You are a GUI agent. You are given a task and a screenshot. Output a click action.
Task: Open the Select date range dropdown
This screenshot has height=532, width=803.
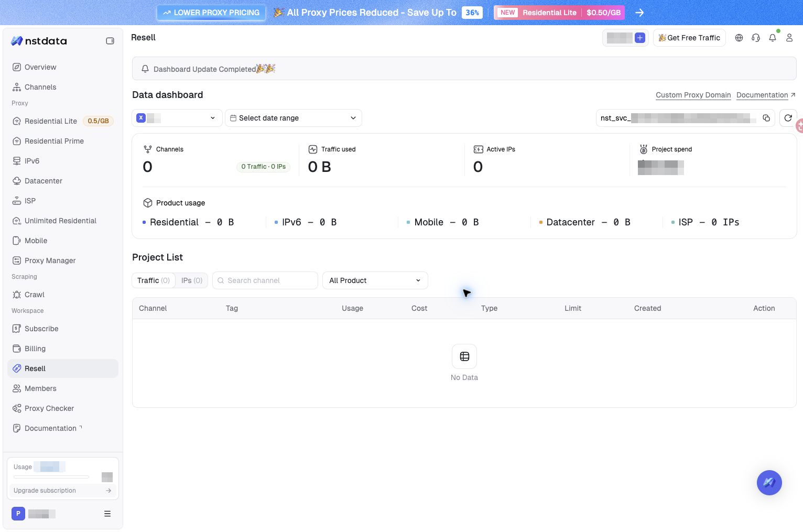[x=294, y=118]
